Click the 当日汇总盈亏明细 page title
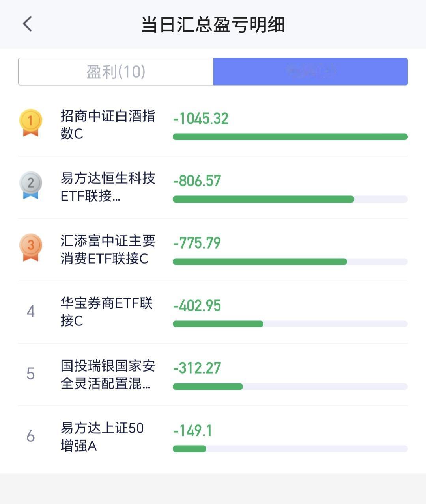 pos(213,24)
